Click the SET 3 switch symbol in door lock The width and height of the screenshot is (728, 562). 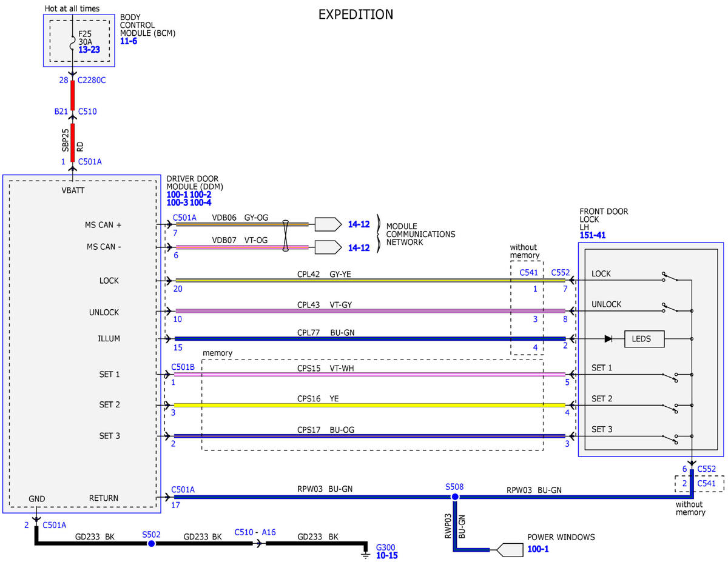point(670,439)
